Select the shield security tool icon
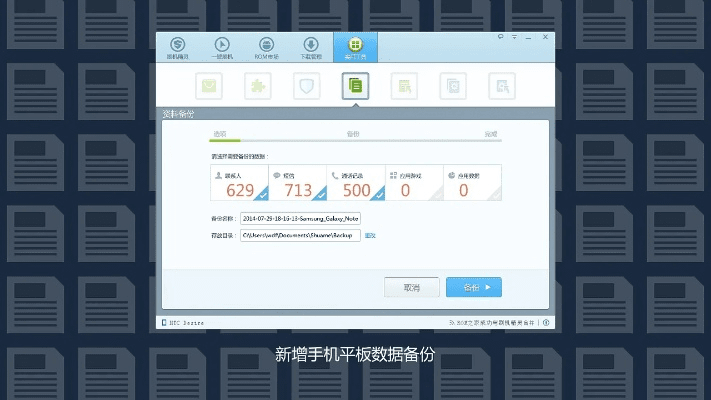Image resolution: width=711 pixels, height=400 pixels. coord(306,86)
